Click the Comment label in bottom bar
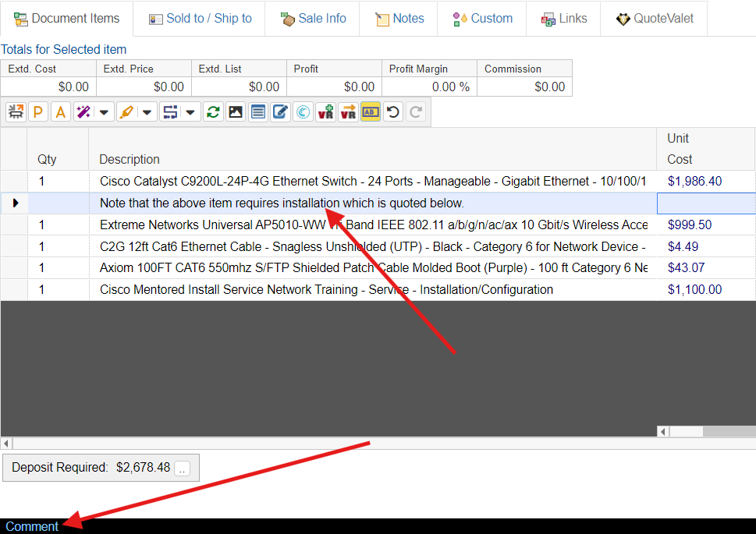This screenshot has width=756, height=534. coord(32,526)
